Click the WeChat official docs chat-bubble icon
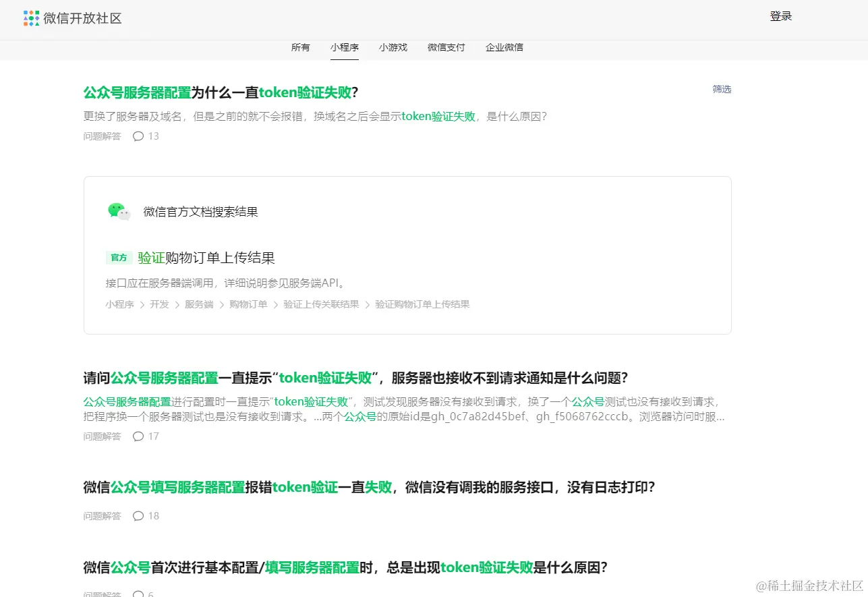 (x=119, y=212)
